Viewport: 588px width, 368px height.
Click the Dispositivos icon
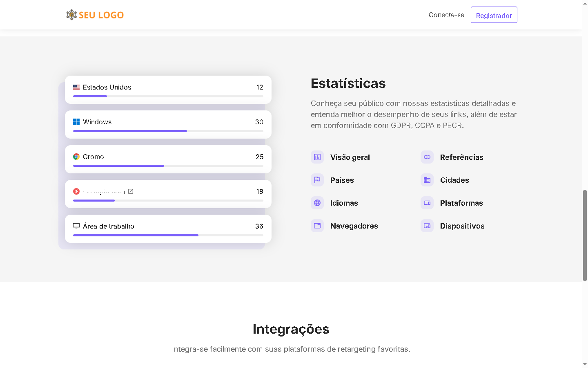(427, 226)
